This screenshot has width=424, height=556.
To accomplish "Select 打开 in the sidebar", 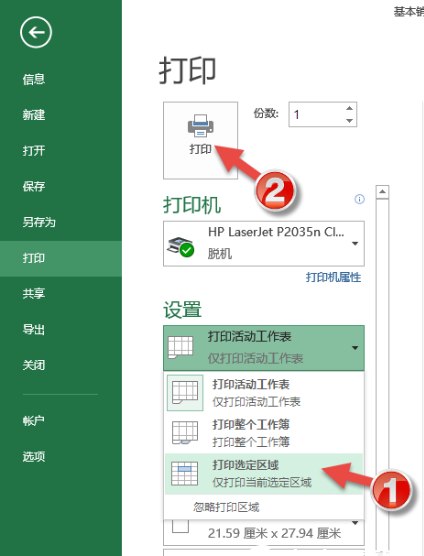I will pyautogui.click(x=34, y=151).
